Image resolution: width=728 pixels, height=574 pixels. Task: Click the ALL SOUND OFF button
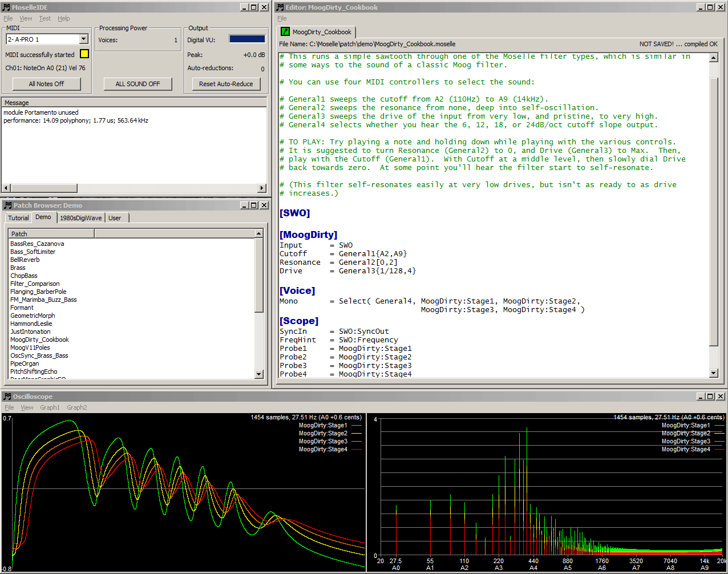coord(137,84)
